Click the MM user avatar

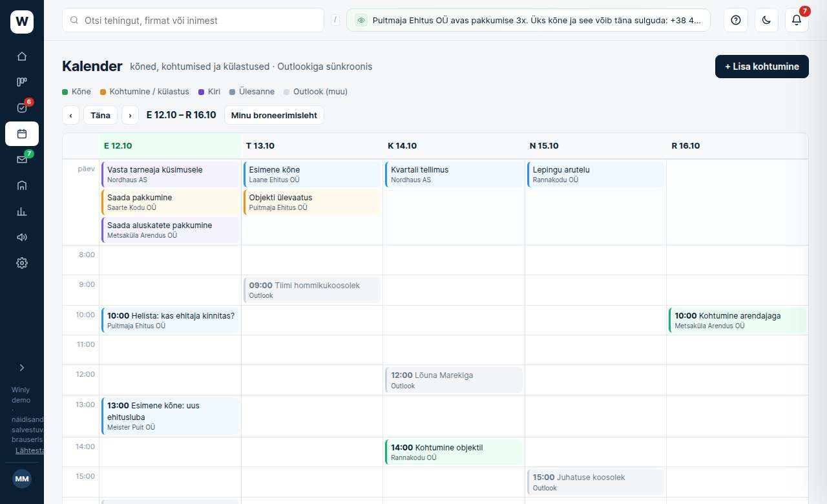(22, 479)
